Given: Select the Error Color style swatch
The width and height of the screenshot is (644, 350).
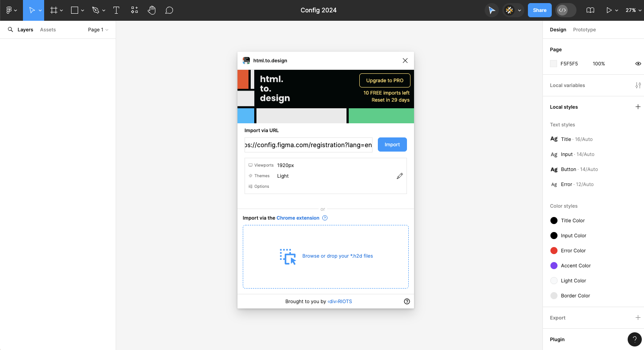Looking at the screenshot, I should (554, 251).
